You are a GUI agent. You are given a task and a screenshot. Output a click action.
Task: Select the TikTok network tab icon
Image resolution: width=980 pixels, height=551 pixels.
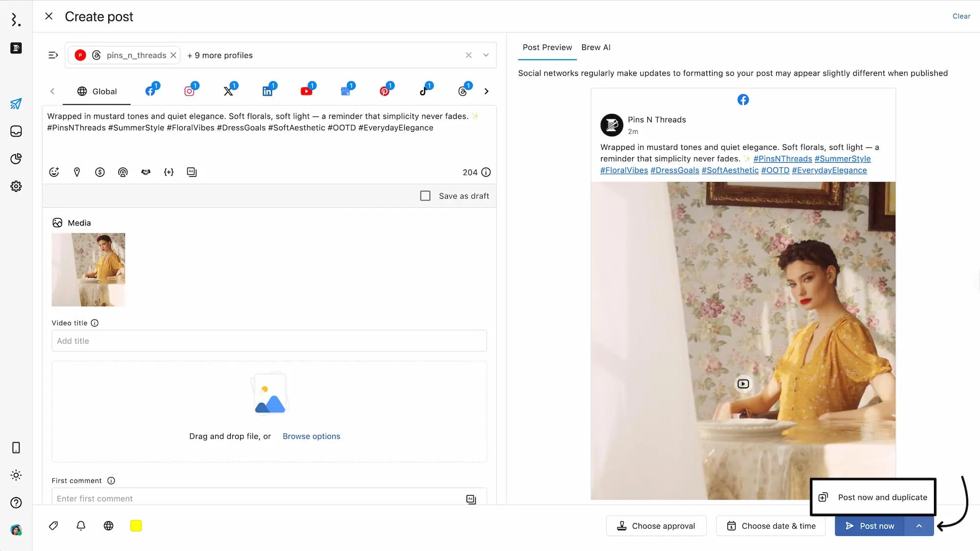pos(424,91)
